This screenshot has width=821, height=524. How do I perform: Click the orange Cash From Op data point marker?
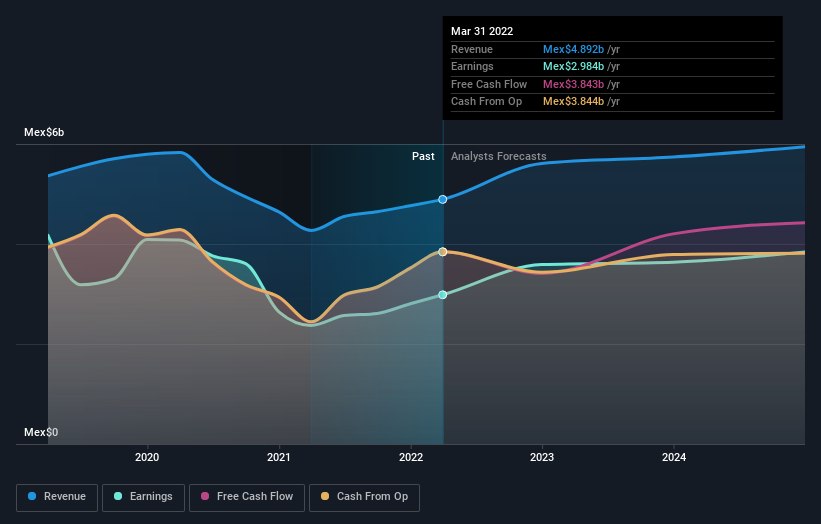pos(443,252)
